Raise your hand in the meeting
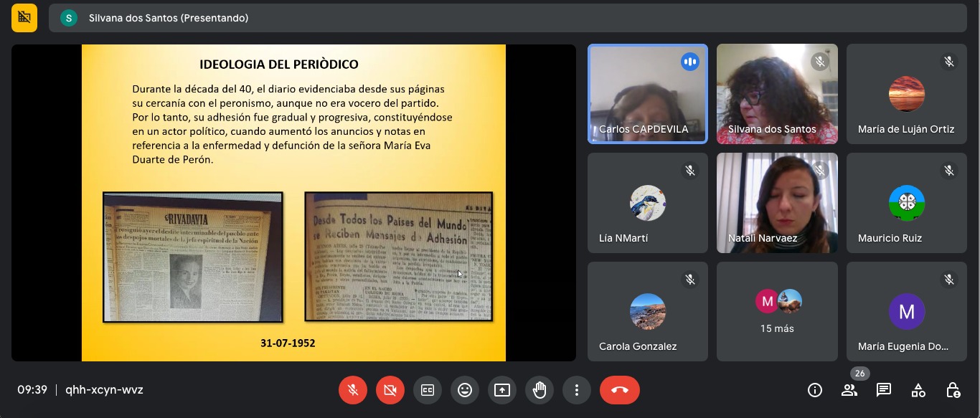The height and width of the screenshot is (418, 980). coord(540,390)
